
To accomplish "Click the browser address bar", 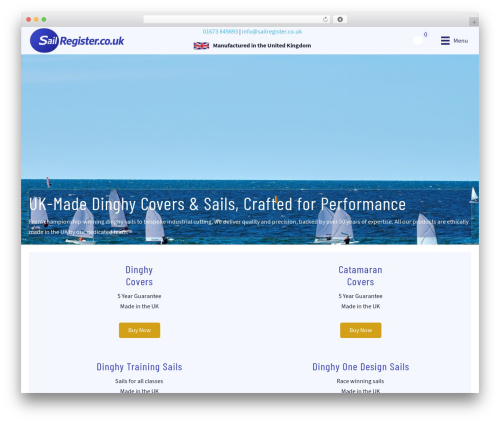I will tap(237, 19).
